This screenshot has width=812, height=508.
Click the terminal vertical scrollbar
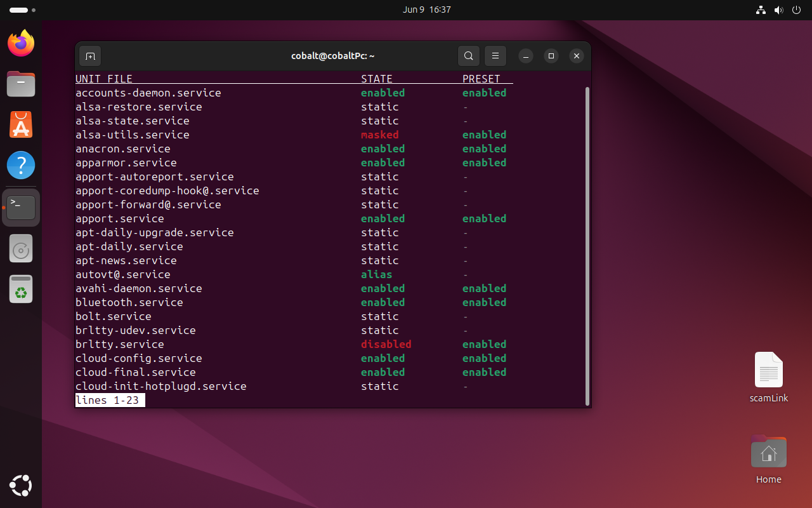tap(587, 246)
